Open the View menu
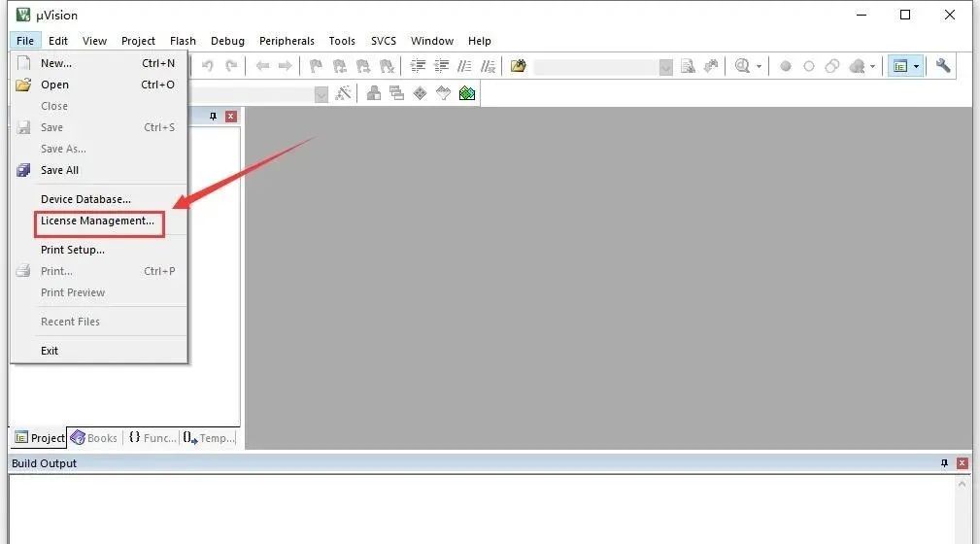Screen dimensions: 980x544 click(94, 41)
